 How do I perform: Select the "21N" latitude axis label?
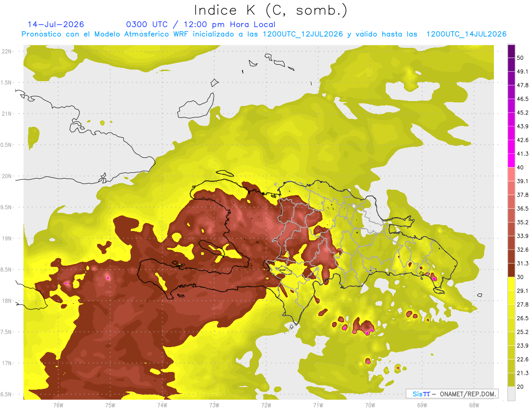click(x=7, y=114)
